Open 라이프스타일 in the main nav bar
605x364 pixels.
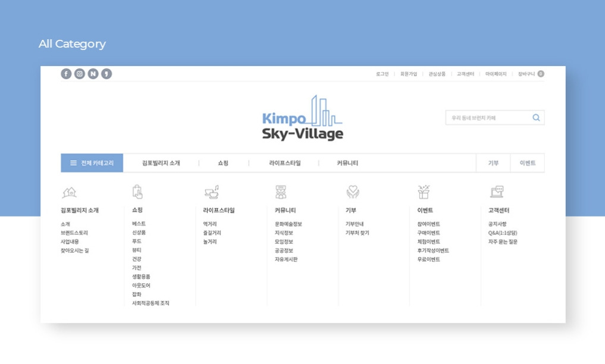coord(285,163)
